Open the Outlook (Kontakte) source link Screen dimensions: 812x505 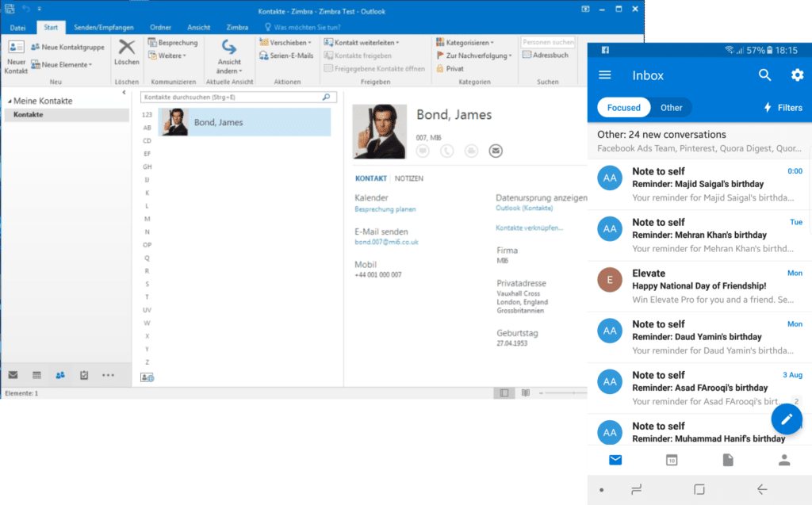(x=524, y=209)
